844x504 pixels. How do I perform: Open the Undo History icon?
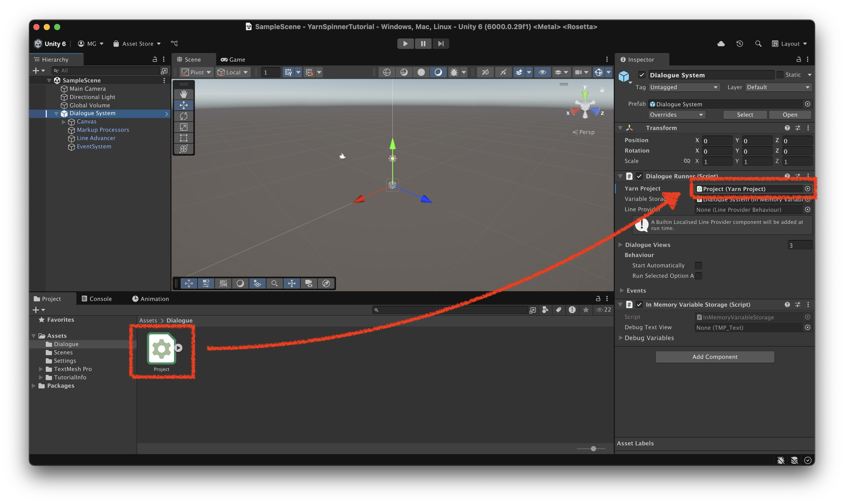pos(739,44)
